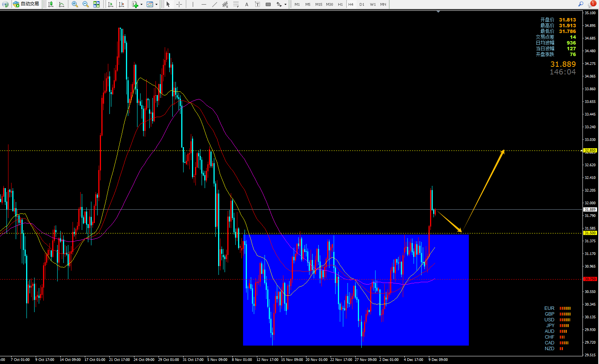This screenshot has height=364, width=599.
Task: Click the chart shift triangle marker
Action: pos(438,12)
